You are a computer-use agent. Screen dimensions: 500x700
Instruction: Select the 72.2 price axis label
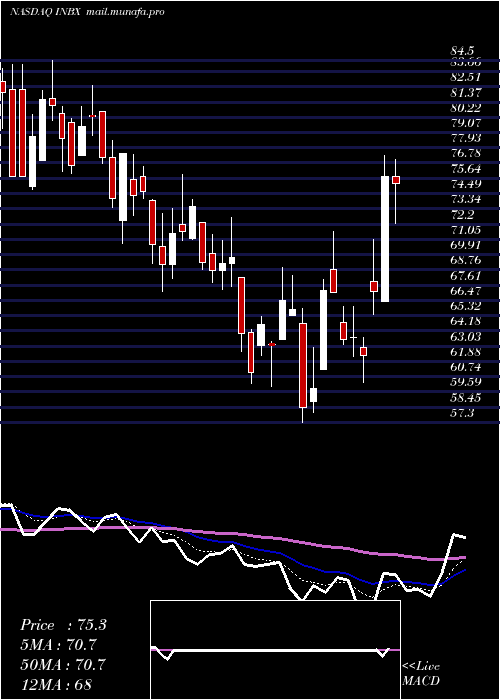(x=462, y=215)
